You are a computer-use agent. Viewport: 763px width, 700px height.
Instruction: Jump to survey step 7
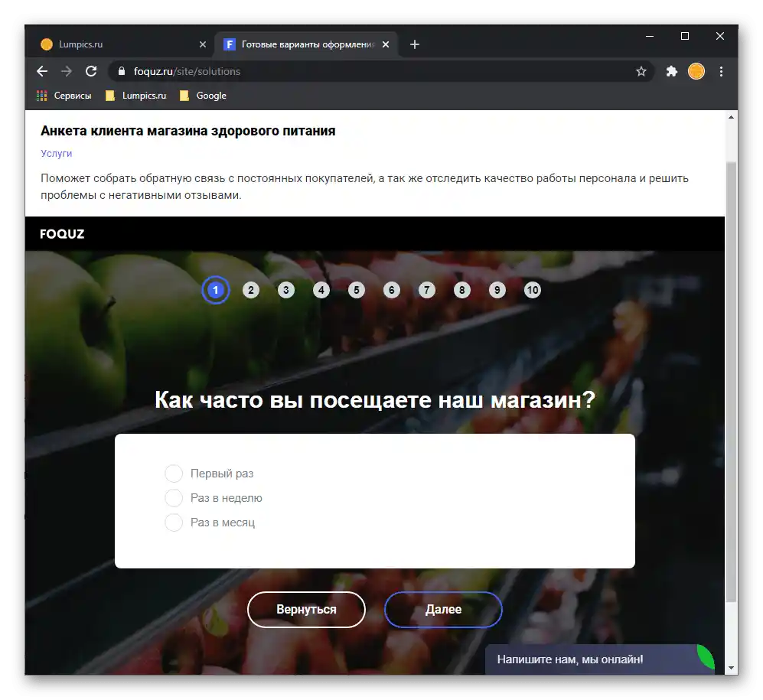[x=427, y=291]
